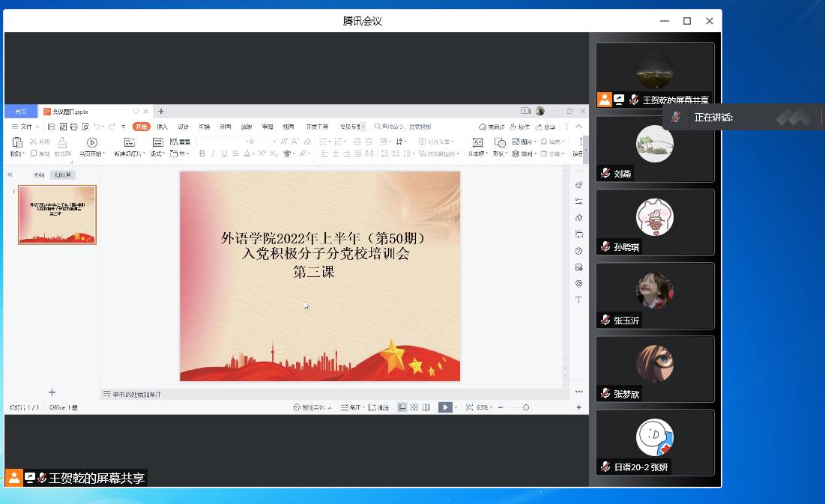This screenshot has width=825, height=504.
Task: Select the slide 1 thumbnail in panel
Action: tap(57, 215)
